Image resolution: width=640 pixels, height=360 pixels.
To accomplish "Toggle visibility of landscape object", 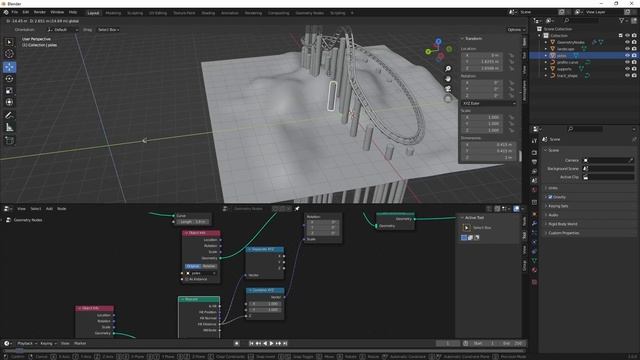I will 627,49.
